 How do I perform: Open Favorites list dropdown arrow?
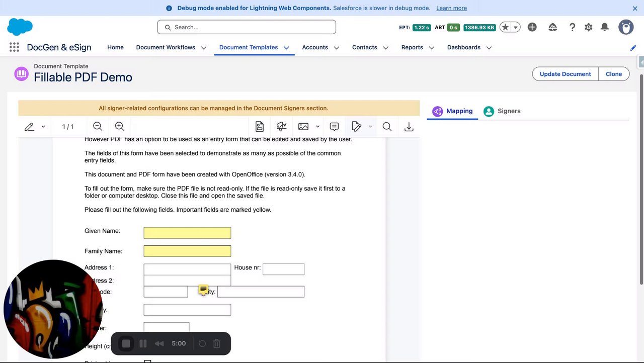click(516, 27)
